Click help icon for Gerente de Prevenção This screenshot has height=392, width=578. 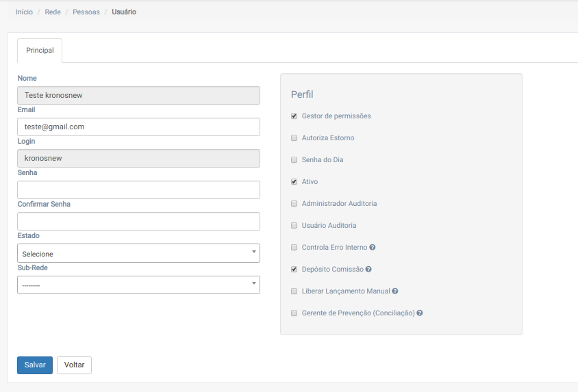[x=420, y=313]
